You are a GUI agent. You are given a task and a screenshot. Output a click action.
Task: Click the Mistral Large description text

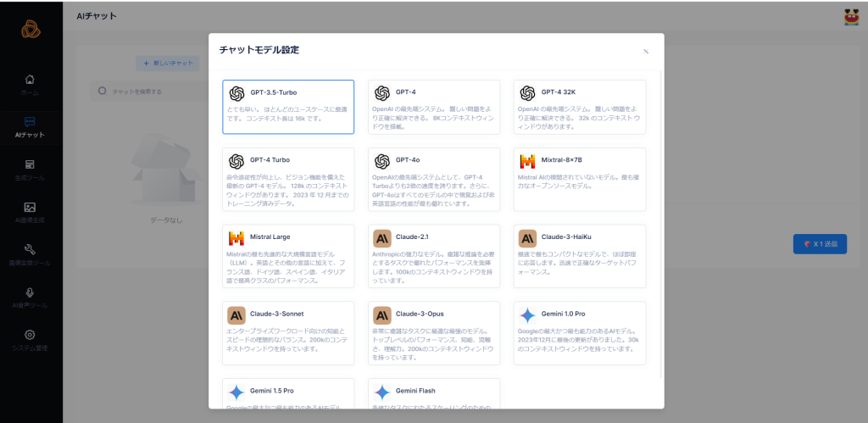click(x=287, y=267)
